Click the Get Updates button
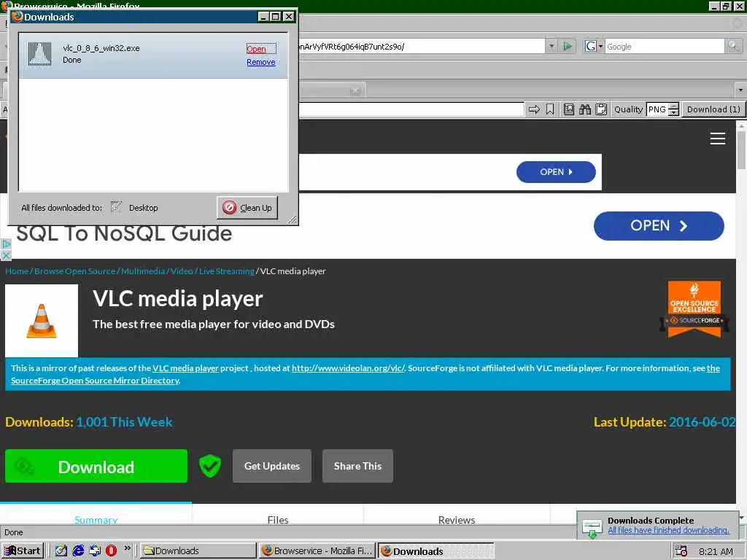Screen dimensions: 747x560 pos(272,466)
